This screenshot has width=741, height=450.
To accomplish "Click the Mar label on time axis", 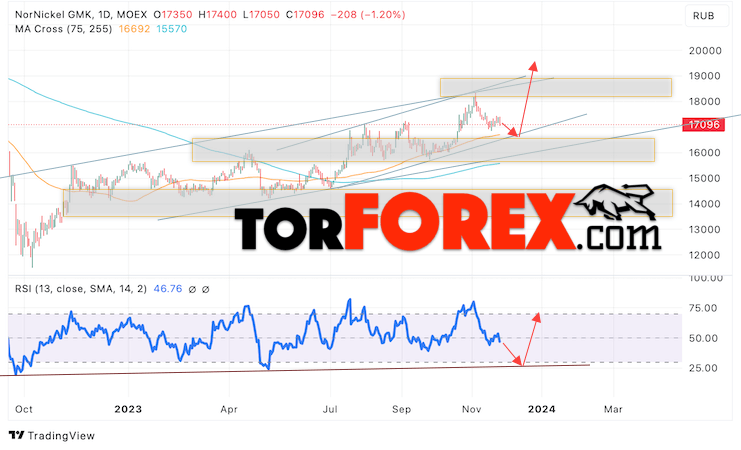I will [613, 409].
